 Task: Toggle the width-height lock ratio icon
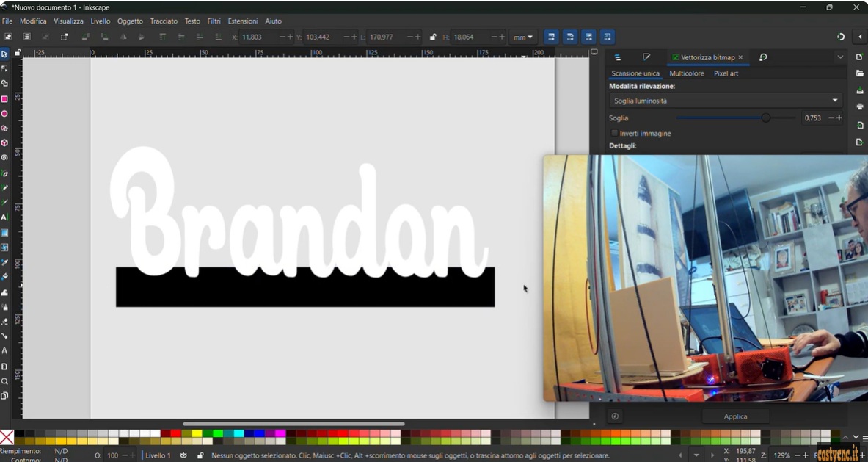433,37
